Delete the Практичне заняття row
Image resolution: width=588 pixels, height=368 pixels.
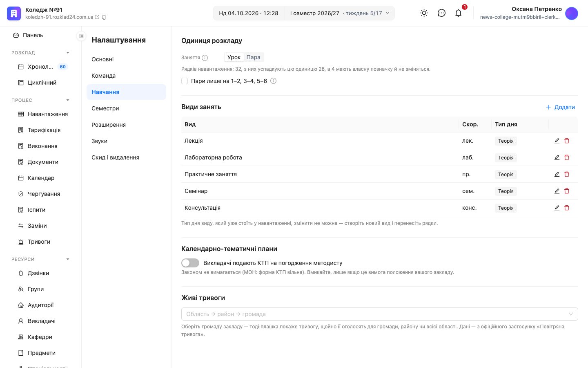coord(567,174)
